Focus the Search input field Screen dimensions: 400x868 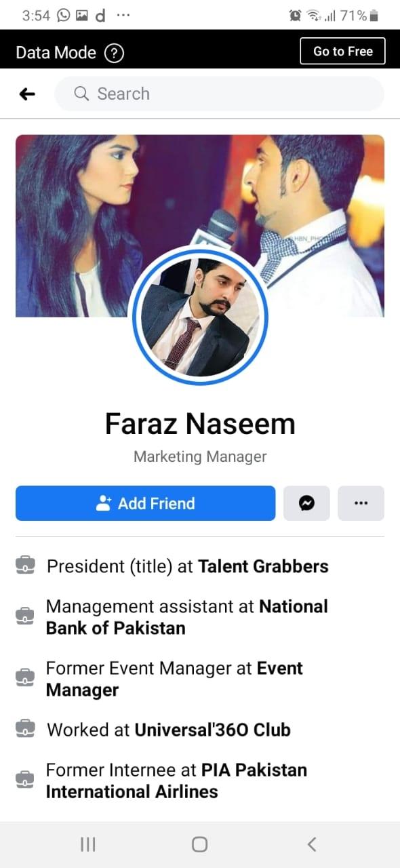[x=219, y=94]
